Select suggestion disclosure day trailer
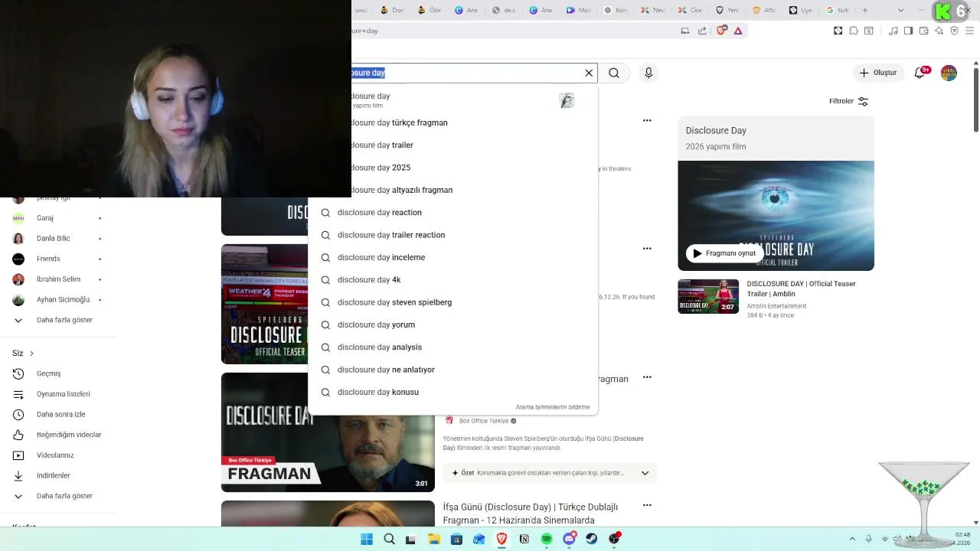 click(452, 145)
